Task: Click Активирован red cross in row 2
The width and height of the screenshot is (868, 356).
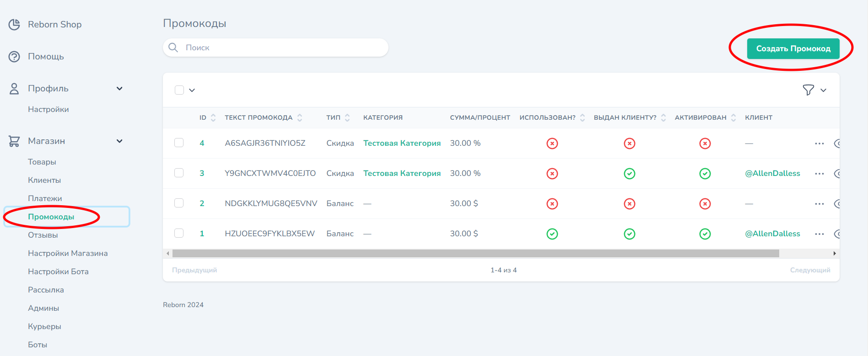Action: pos(705,204)
